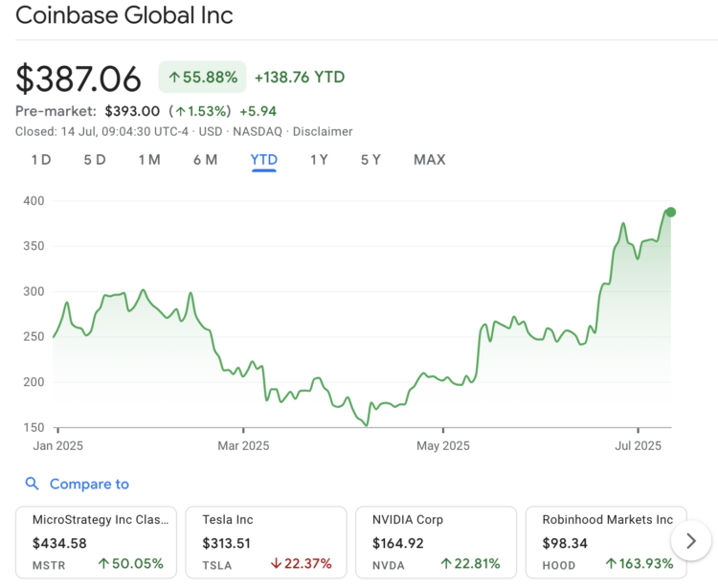Click the 55.88% gain badge
718x588 pixels.
[202, 77]
